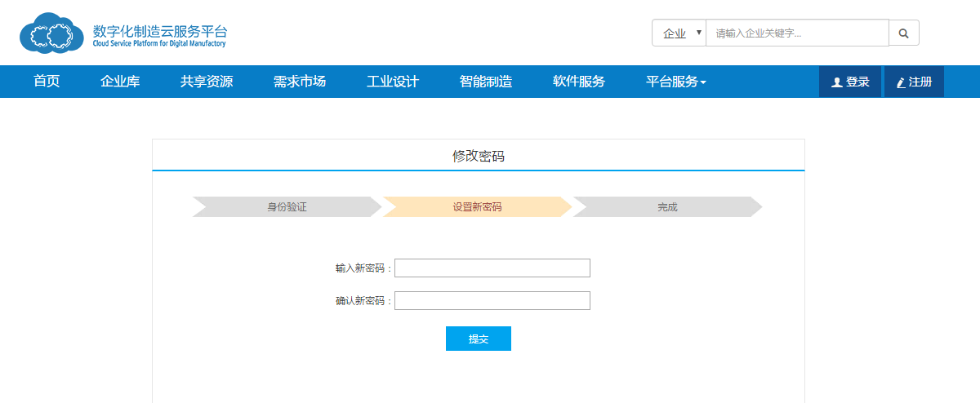Focus the 确认新密码 input field

(x=492, y=301)
